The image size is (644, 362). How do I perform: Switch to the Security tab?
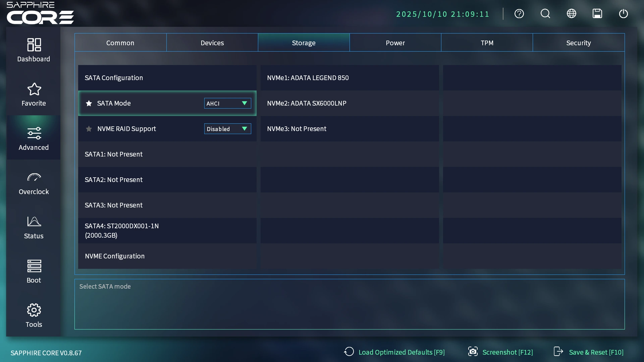[x=578, y=43]
